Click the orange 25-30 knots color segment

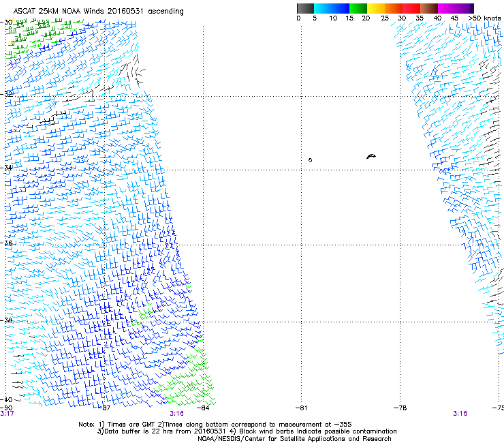click(x=394, y=8)
